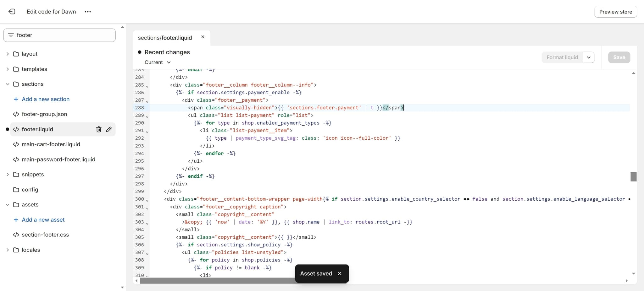Click the Preview store button
Image resolution: width=644 pixels, height=291 pixels.
tap(615, 12)
